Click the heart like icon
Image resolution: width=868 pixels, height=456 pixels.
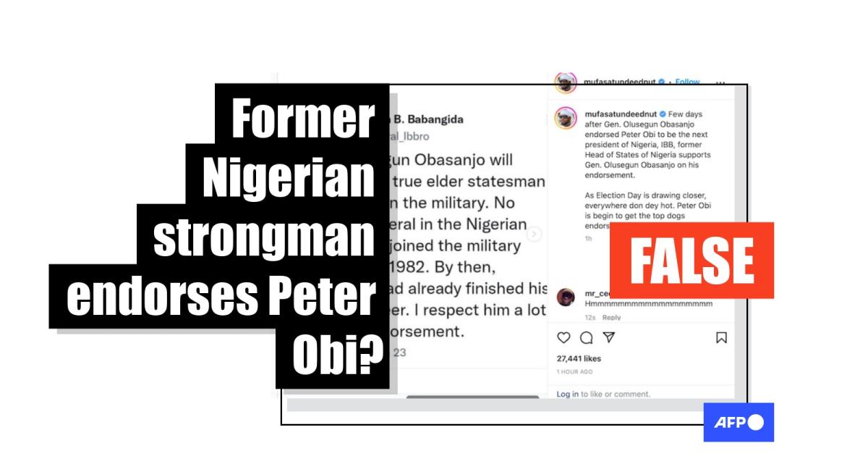pos(564,338)
